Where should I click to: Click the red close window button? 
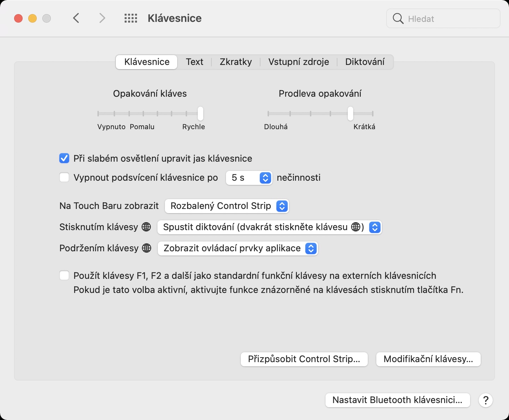18,18
